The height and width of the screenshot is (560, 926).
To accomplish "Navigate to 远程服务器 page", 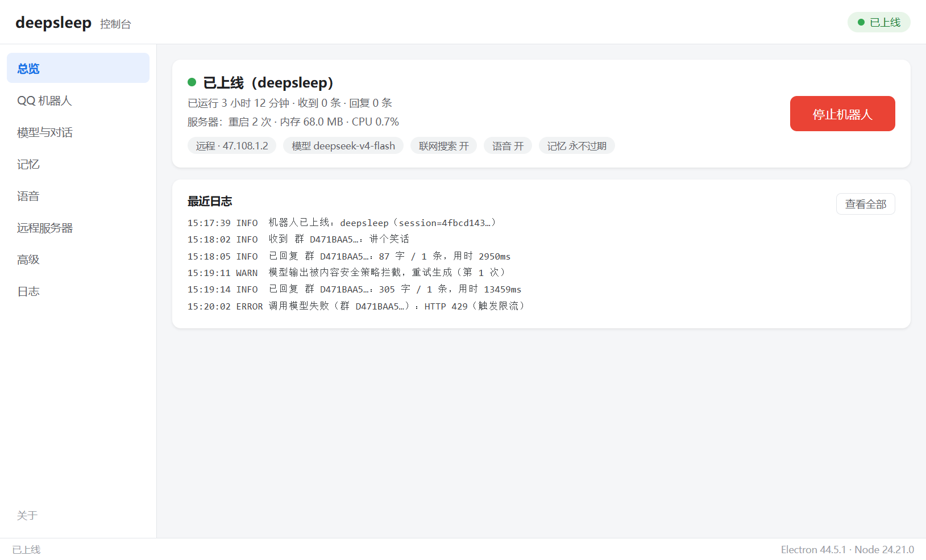I will point(78,228).
